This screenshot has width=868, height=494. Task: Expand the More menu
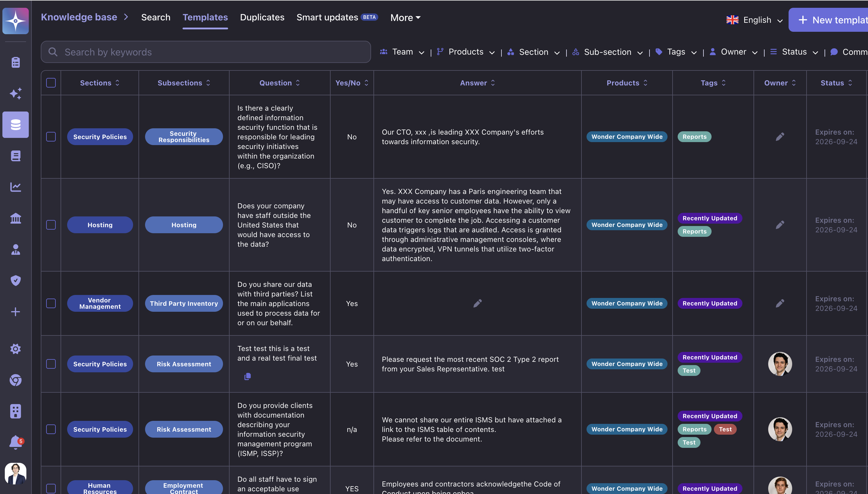tap(405, 18)
